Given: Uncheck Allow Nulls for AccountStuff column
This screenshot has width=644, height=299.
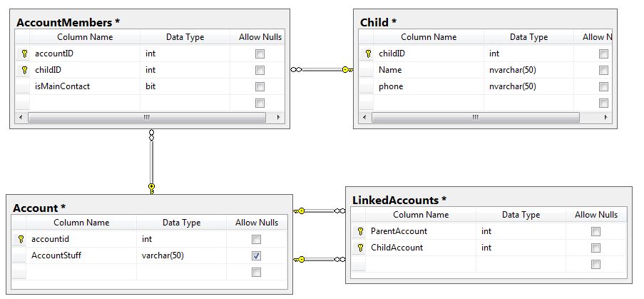Looking at the screenshot, I should pyautogui.click(x=256, y=256).
